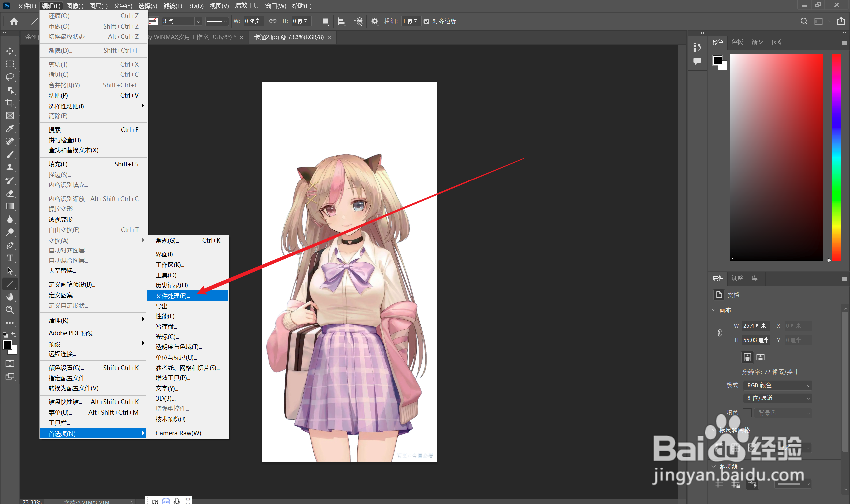Select the Dodge tool
The image size is (850, 504).
(x=10, y=232)
